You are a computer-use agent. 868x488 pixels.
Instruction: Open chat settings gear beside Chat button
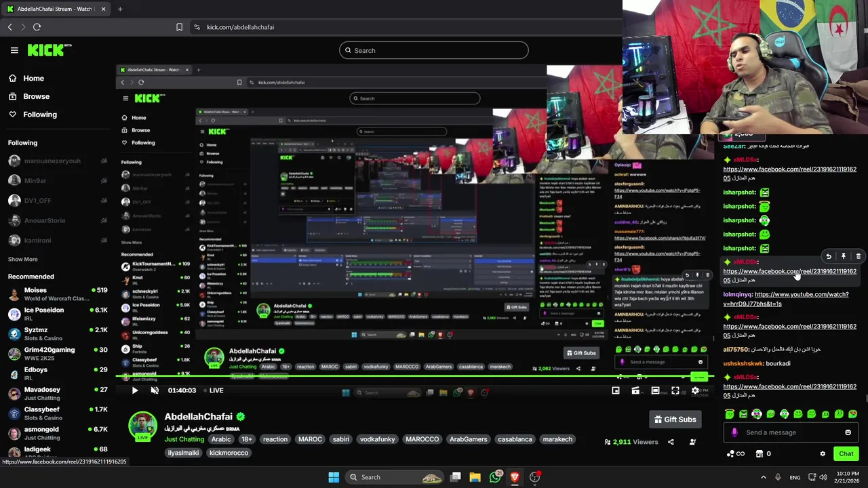point(823,453)
